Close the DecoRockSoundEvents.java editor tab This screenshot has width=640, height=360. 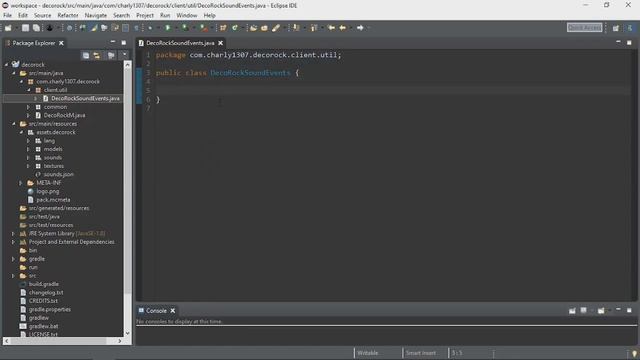(221, 43)
